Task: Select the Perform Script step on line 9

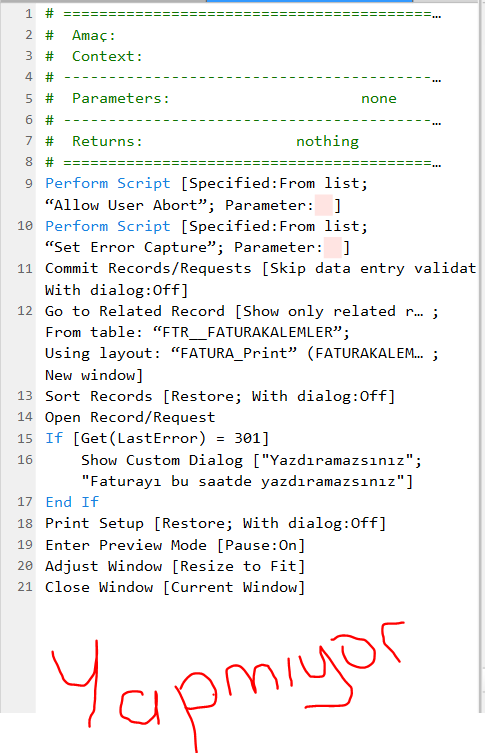Action: 206,194
